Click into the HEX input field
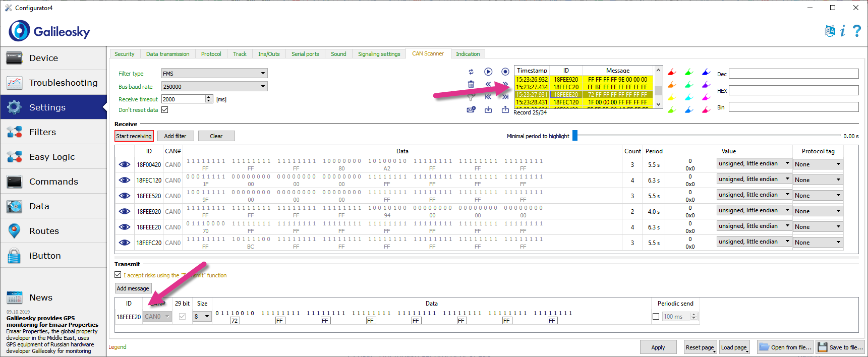Screen dimensions: 868x357 coord(793,91)
